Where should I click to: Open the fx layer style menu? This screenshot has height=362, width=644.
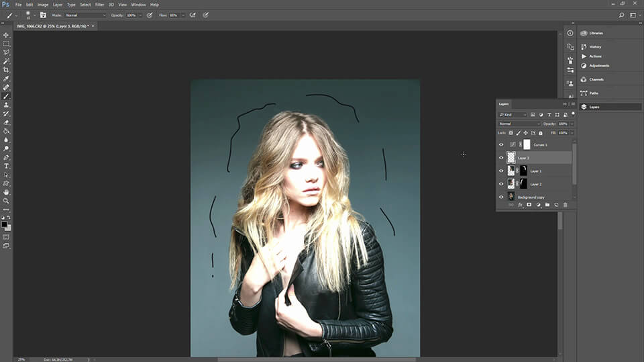click(520, 205)
